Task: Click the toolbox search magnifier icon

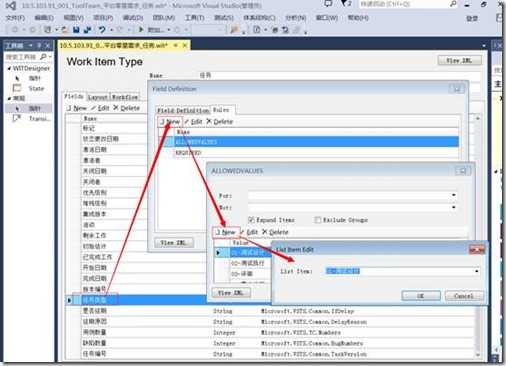Action: (x=43, y=57)
